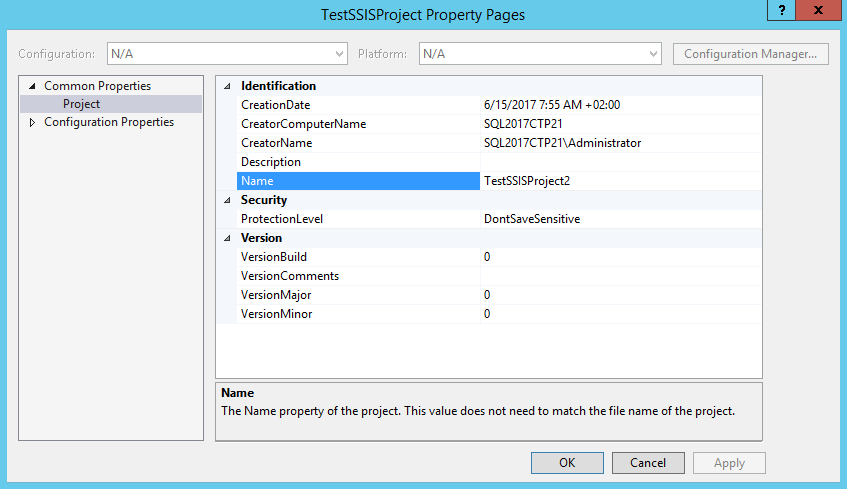Screen dimensions: 847x489
Task: Select the CreationDate property row
Action: [x=275, y=105]
